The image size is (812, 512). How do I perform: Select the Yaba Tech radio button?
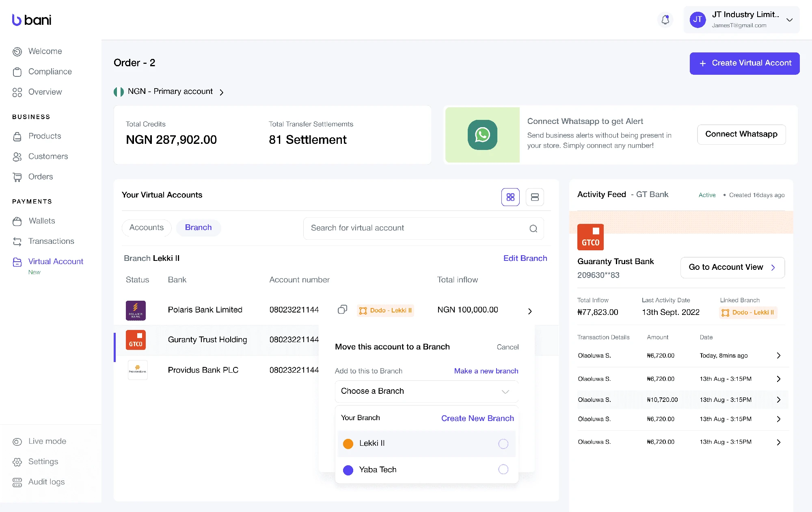tap(503, 470)
